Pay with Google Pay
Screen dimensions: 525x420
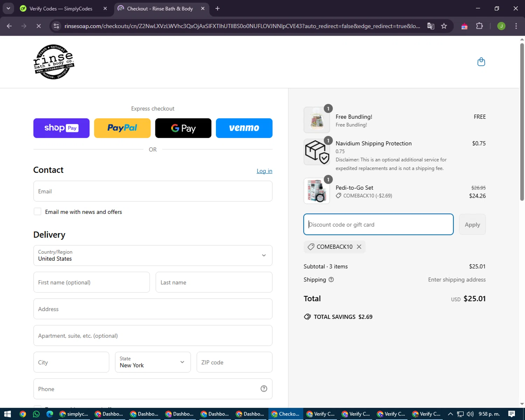click(x=183, y=128)
